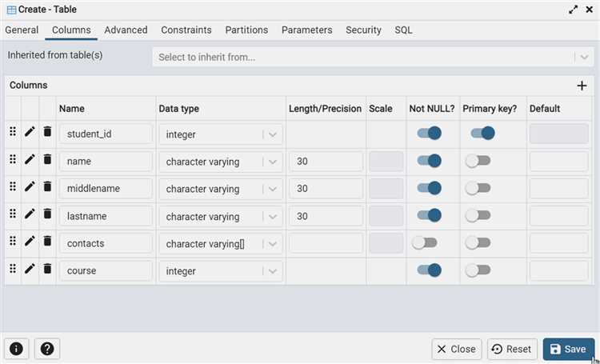
Task: Edit the middlename column row
Action: [x=30, y=186]
